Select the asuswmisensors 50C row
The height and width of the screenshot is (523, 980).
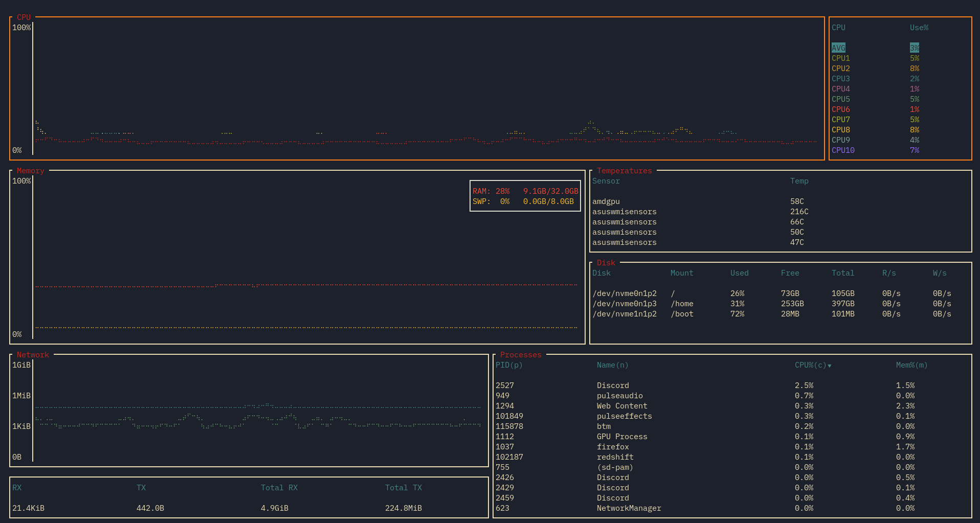(780, 232)
